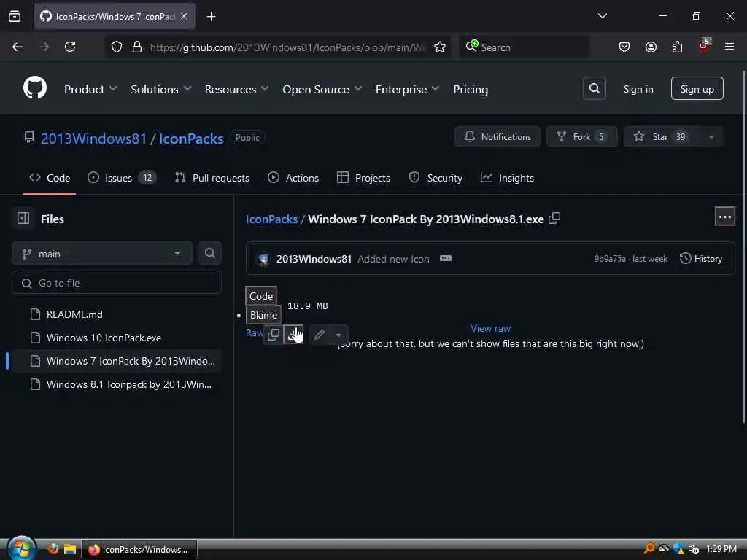Viewport: 747px width, 560px height.
Task: Click the View raw link
Action: pyautogui.click(x=490, y=328)
